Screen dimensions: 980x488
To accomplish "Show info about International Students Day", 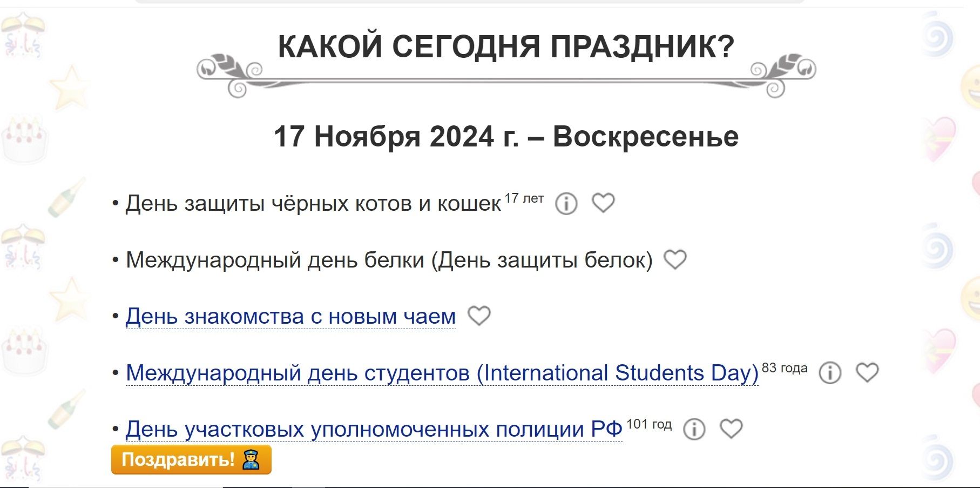I will pyautogui.click(x=830, y=373).
